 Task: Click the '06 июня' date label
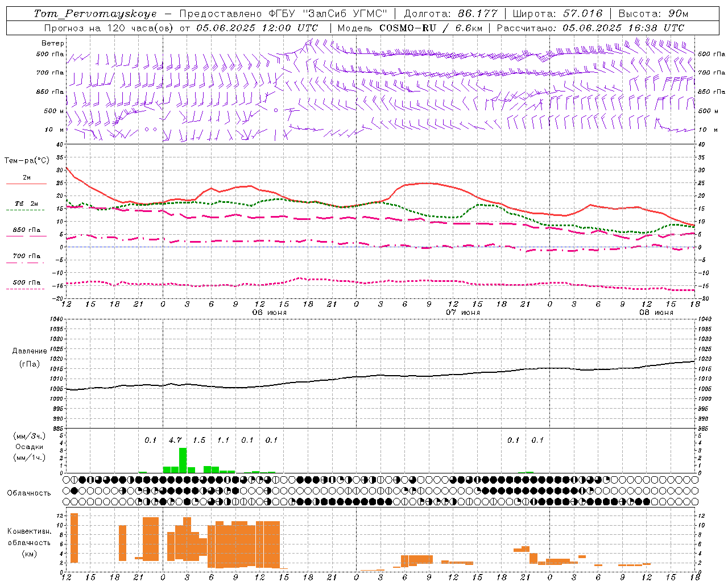point(270,313)
